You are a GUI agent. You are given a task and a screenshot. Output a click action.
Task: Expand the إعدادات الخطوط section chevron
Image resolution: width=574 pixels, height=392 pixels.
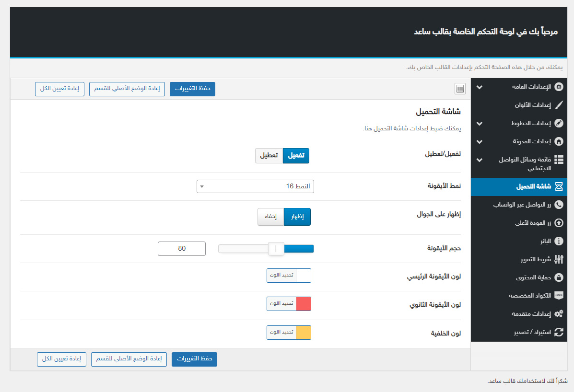tap(479, 123)
